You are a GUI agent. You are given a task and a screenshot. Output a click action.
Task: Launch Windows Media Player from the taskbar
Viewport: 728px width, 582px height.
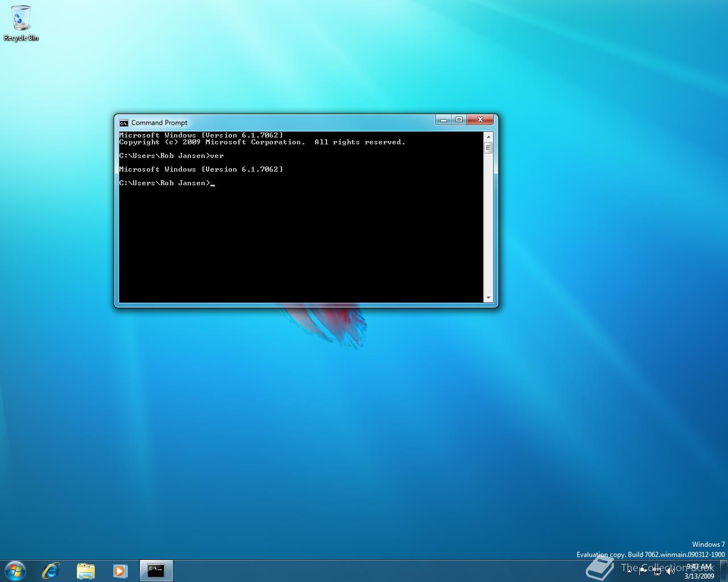click(120, 571)
